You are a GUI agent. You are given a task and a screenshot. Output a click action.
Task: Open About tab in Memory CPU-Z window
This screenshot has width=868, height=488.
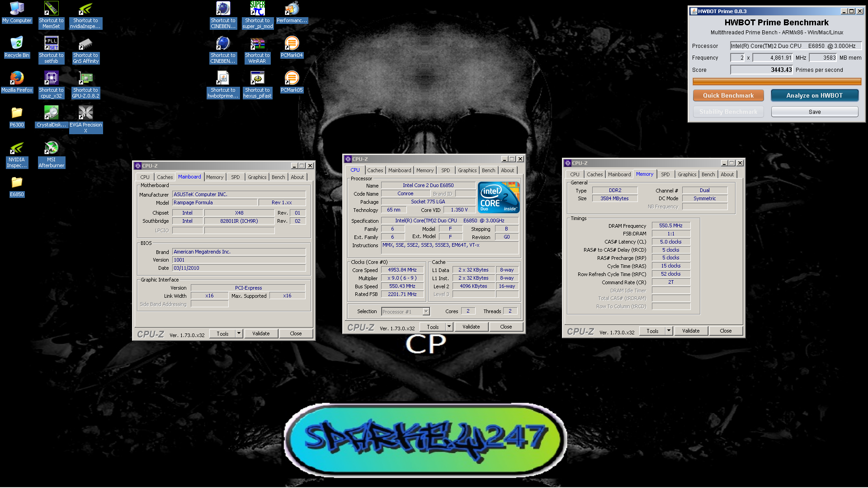coord(727,174)
